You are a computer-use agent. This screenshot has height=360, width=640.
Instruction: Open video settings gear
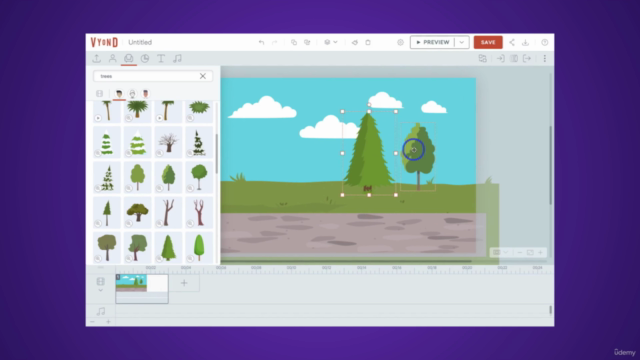point(400,42)
